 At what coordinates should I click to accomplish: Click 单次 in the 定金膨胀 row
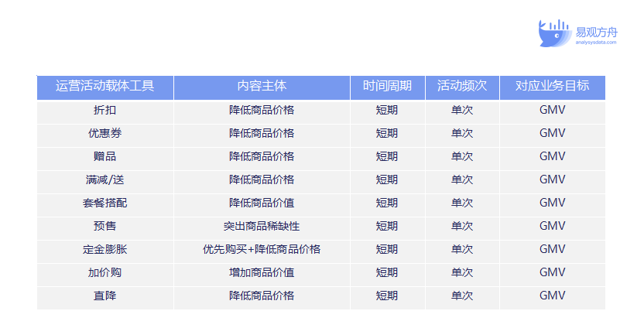(462, 249)
